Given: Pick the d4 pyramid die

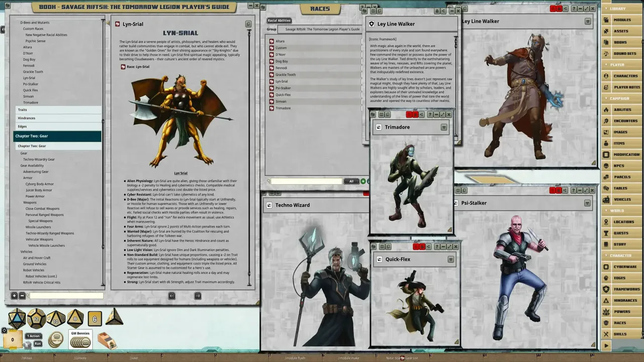Looking at the screenshot, I should coord(114,316).
